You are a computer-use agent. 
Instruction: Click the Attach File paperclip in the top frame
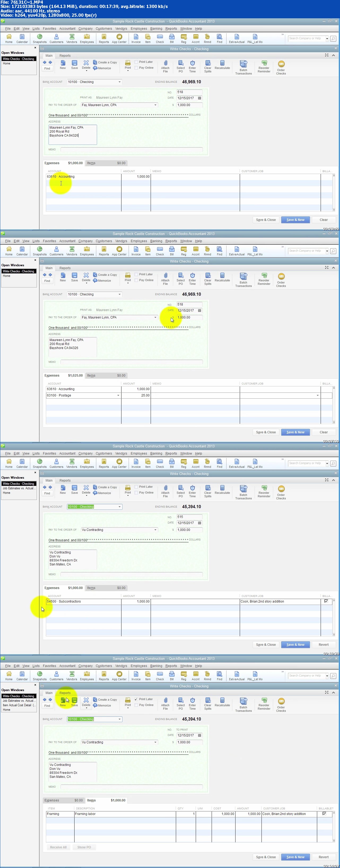coord(165,66)
